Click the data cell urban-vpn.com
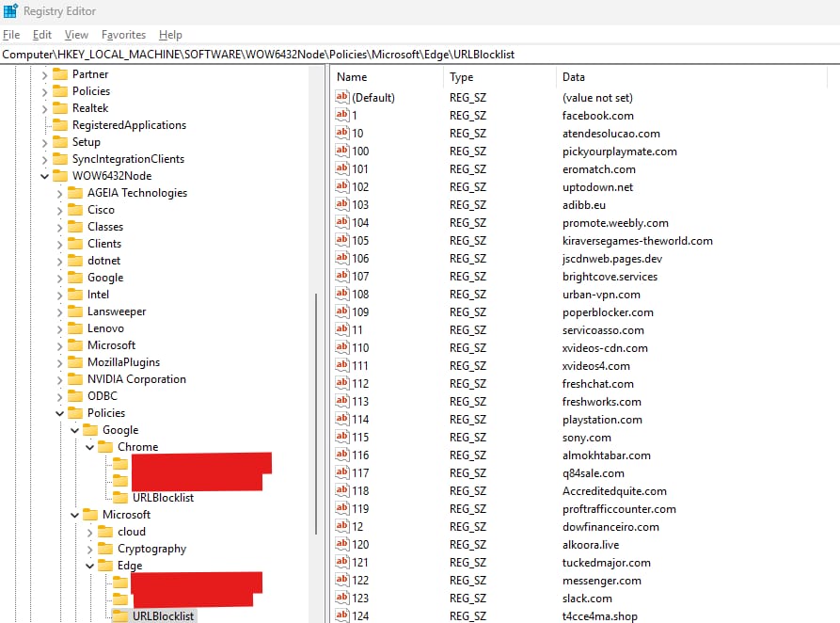Image resolution: width=840 pixels, height=623 pixels. [x=601, y=295]
